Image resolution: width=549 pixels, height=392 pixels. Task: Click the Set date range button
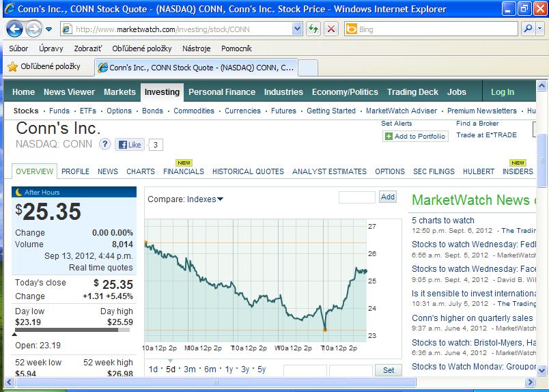[x=389, y=370]
